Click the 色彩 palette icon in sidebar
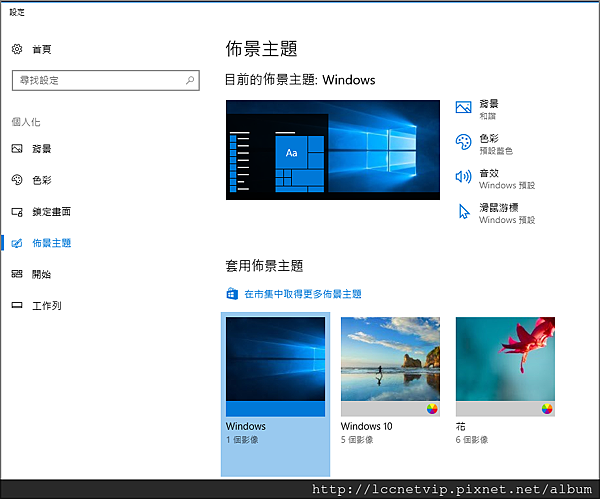This screenshot has width=600, height=499. tap(17, 180)
